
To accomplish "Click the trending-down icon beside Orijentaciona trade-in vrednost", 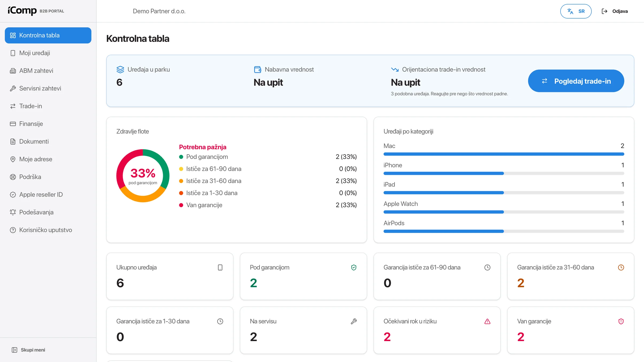I will pyautogui.click(x=395, y=69).
